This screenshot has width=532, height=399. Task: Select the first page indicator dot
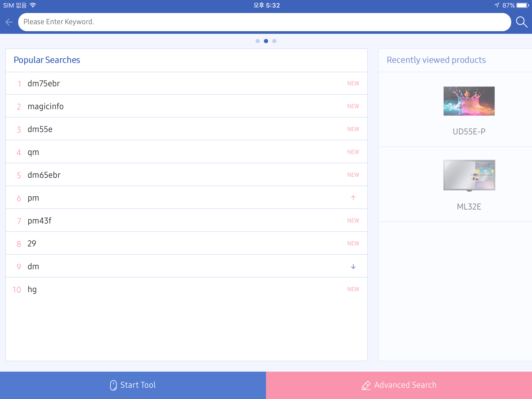pyautogui.click(x=258, y=41)
